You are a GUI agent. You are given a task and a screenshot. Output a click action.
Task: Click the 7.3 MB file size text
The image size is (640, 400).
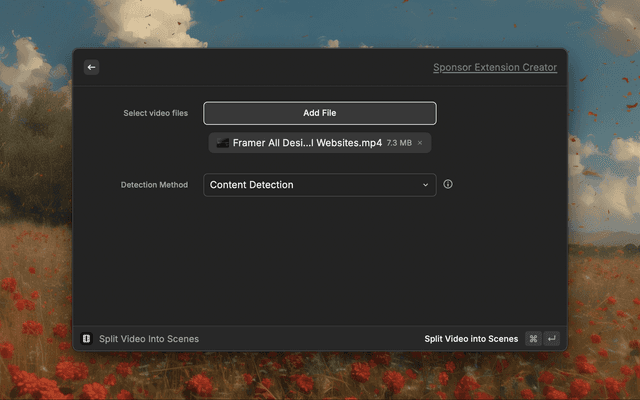coord(399,143)
